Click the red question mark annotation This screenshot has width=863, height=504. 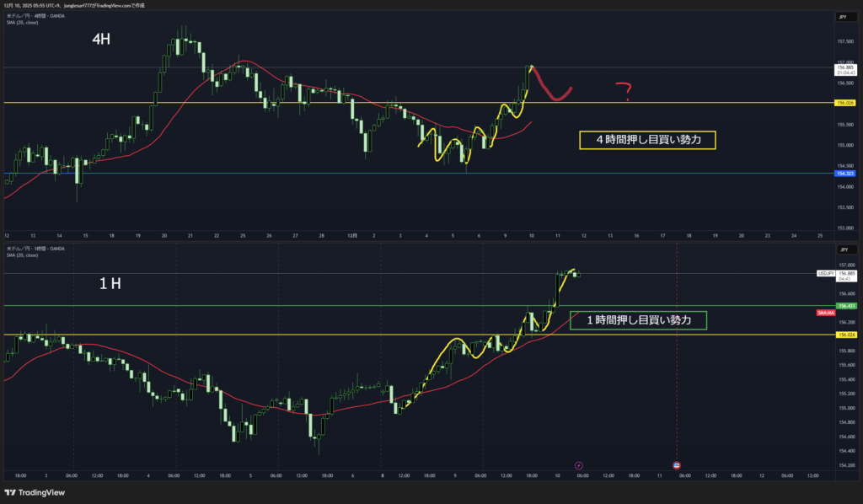(624, 91)
